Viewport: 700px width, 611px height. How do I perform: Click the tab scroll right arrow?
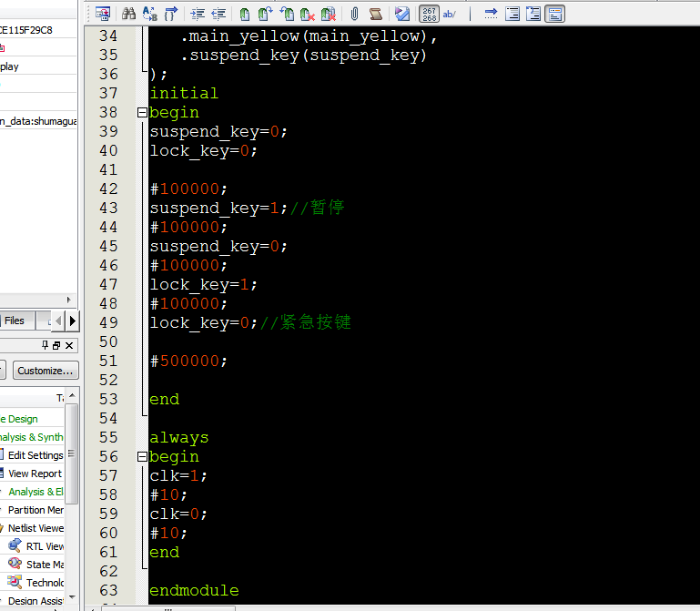[x=73, y=321]
